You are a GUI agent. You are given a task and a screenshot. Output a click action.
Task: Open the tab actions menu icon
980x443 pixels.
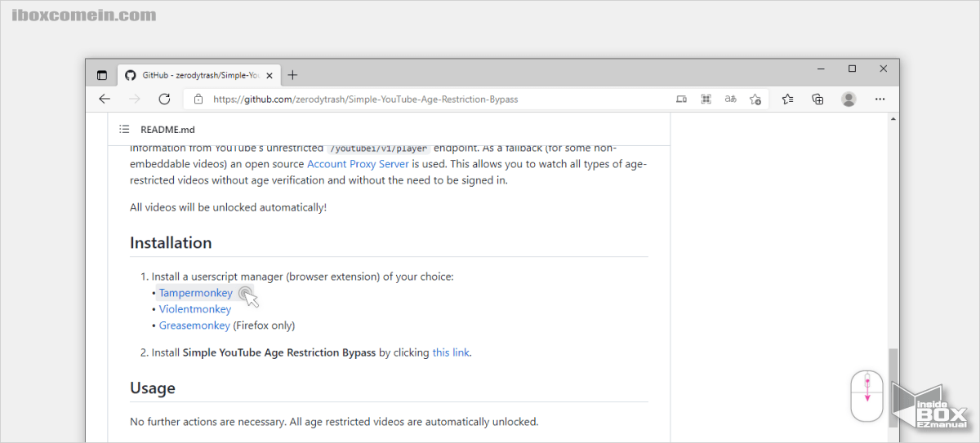[102, 75]
